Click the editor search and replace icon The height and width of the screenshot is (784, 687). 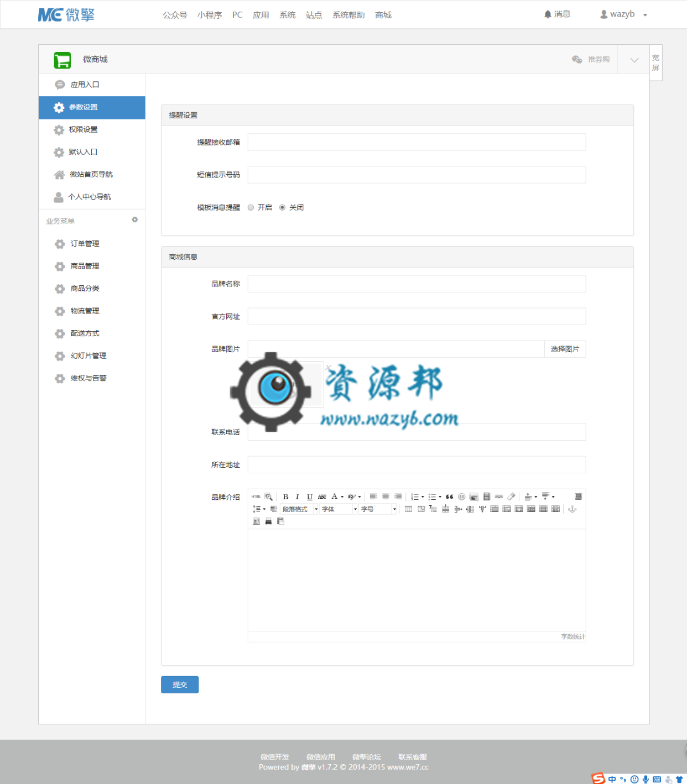coord(269,496)
